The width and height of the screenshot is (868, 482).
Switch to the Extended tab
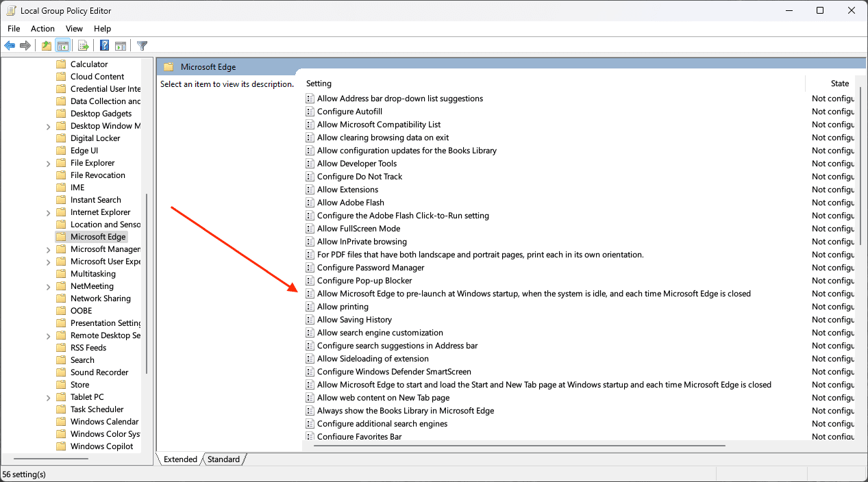click(180, 459)
